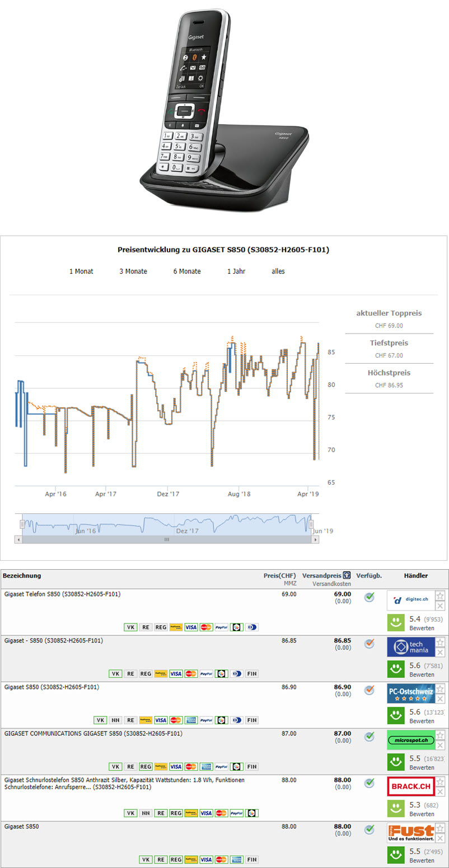Mark techmania as a favourite with the star
Viewport: 449px width, 868px height.
coord(440,642)
